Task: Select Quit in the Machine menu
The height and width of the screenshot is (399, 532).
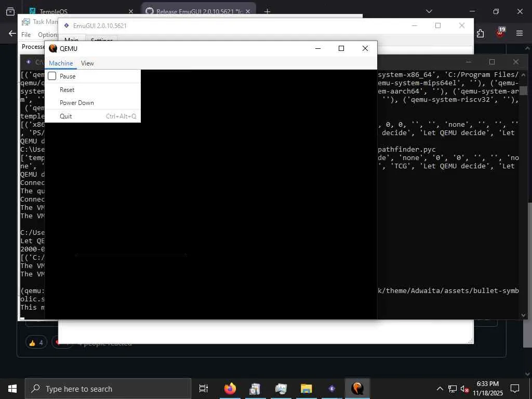Action: coord(92,116)
